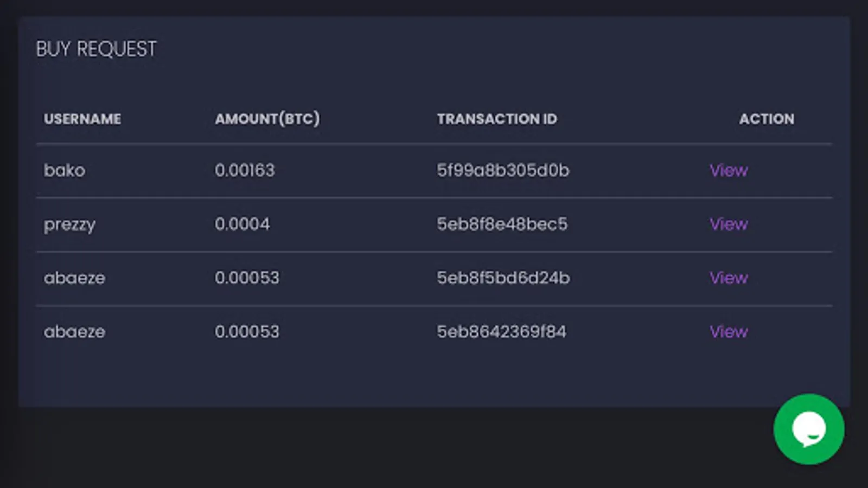
Task: Click amount 0.00163 in bako row
Action: pyautogui.click(x=245, y=170)
